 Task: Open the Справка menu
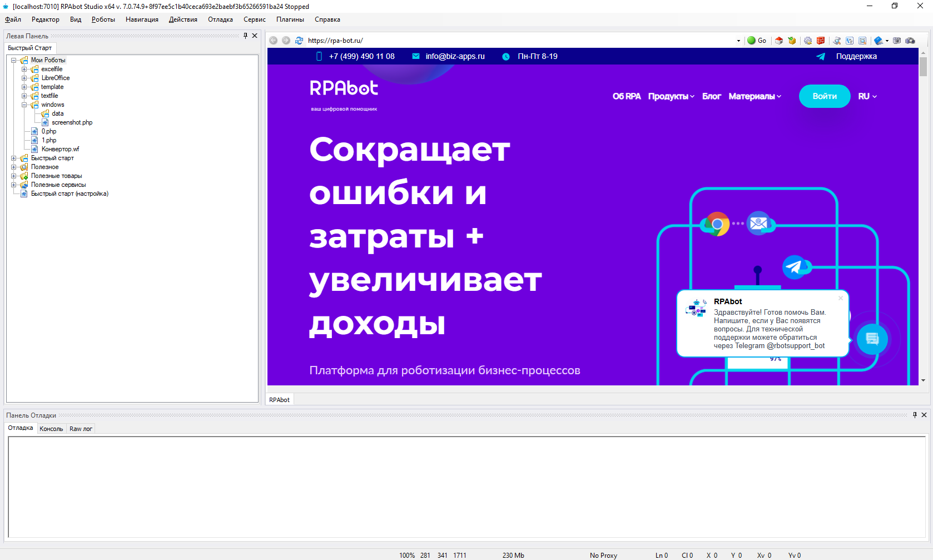point(327,19)
